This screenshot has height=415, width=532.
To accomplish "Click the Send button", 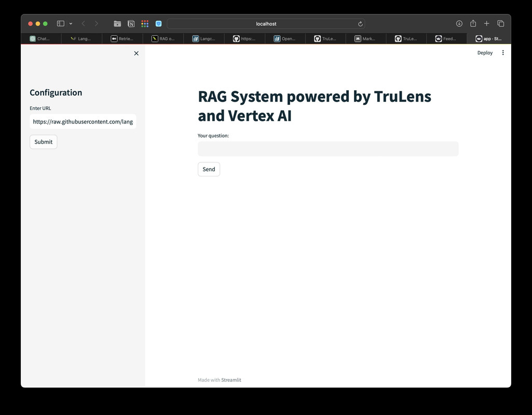I will click(x=209, y=169).
